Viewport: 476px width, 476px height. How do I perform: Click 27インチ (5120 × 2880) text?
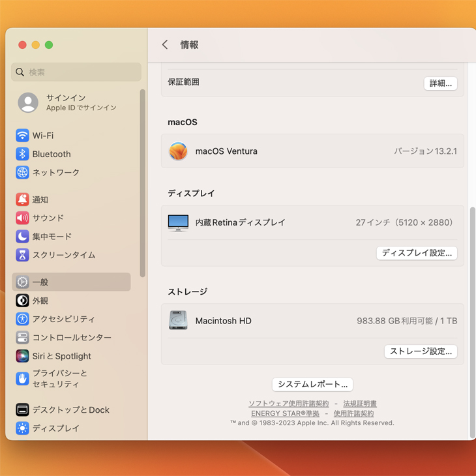point(406,222)
